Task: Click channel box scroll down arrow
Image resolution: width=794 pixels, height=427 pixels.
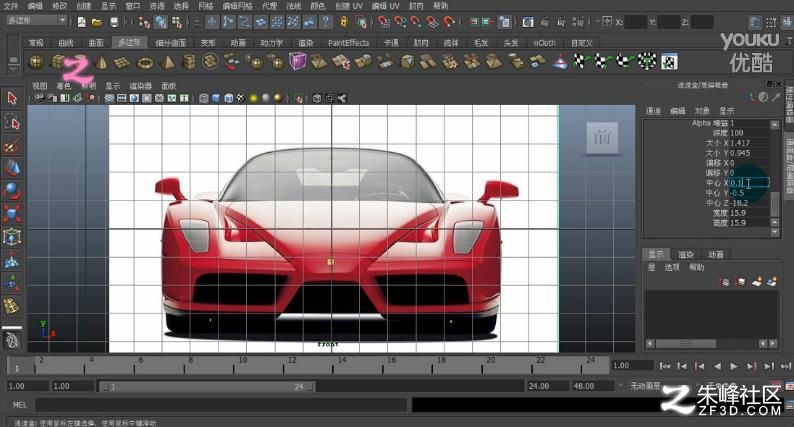Action: [775, 232]
